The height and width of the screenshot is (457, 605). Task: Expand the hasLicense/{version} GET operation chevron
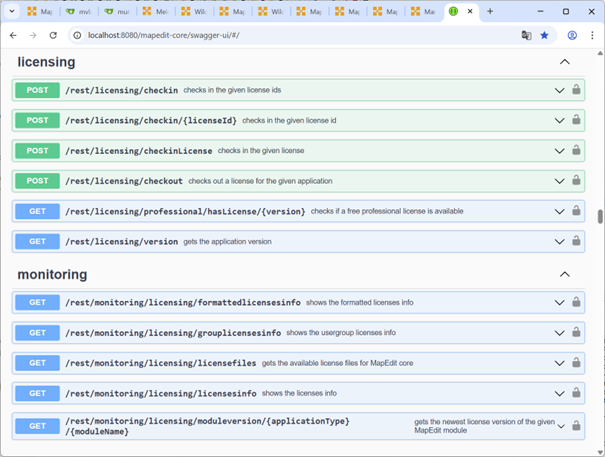[560, 211]
